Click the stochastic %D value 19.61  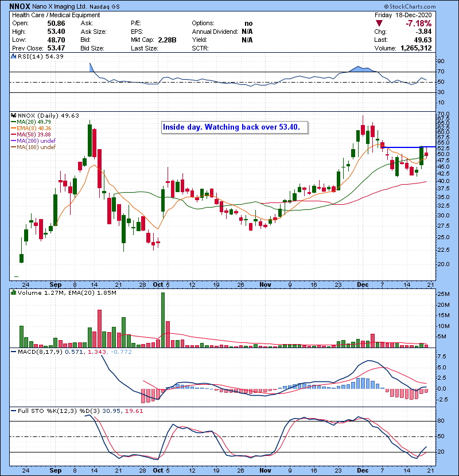134,411
